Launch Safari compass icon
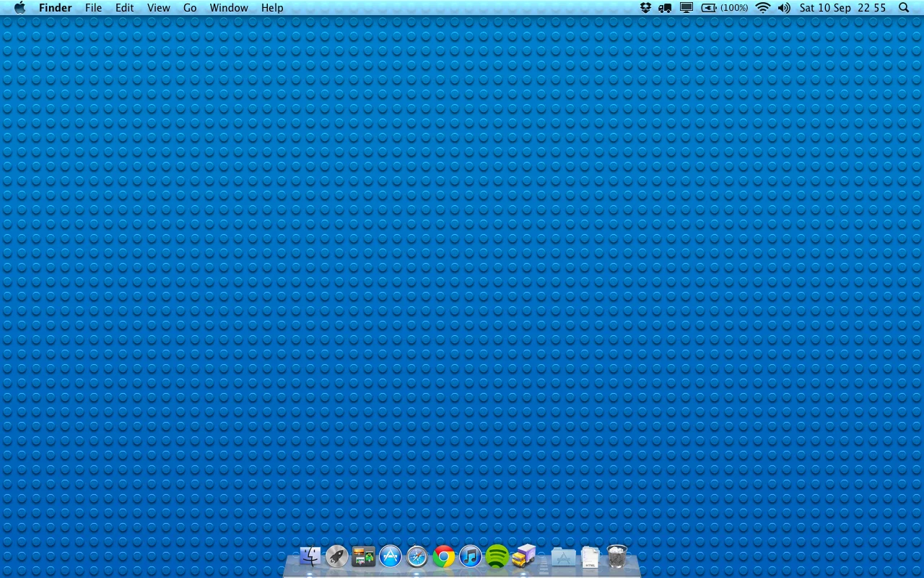 (x=417, y=556)
